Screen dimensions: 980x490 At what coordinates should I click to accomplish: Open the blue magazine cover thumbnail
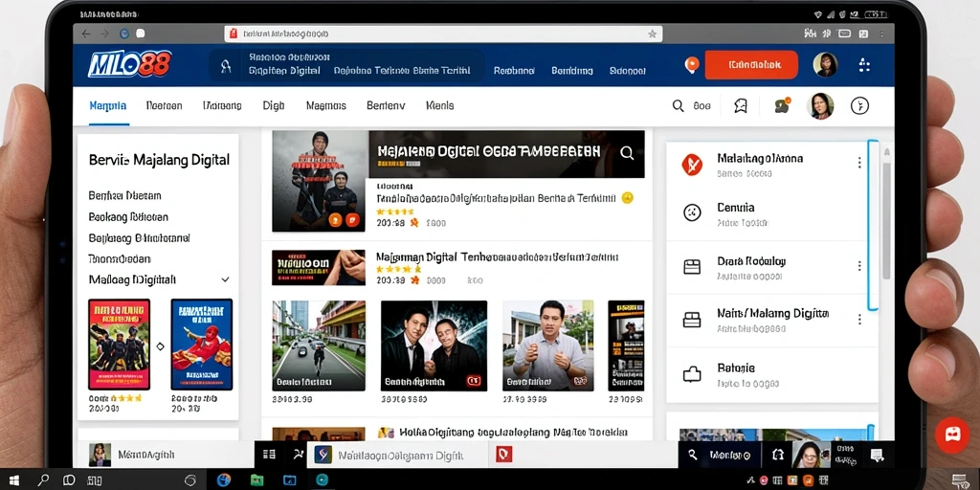pos(201,345)
